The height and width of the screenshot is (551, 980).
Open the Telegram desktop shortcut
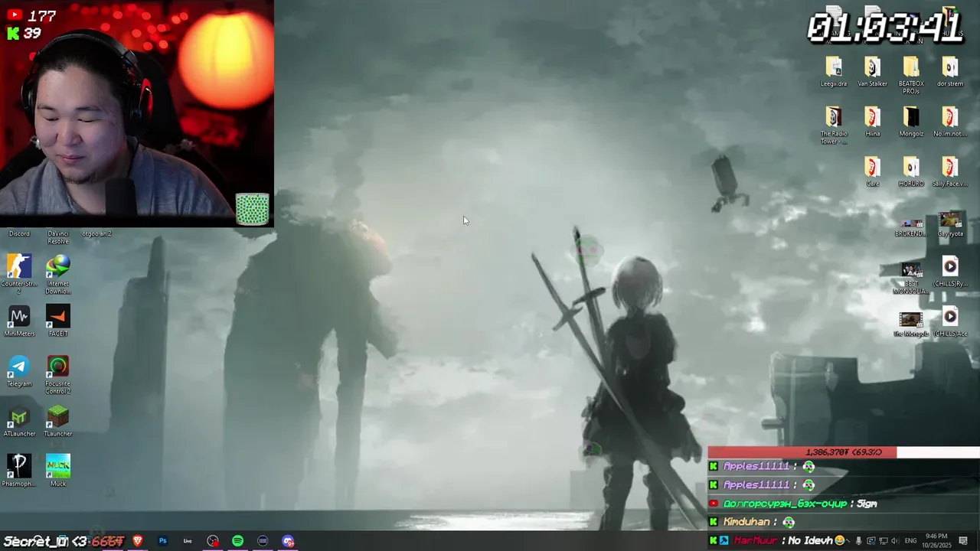tap(19, 371)
